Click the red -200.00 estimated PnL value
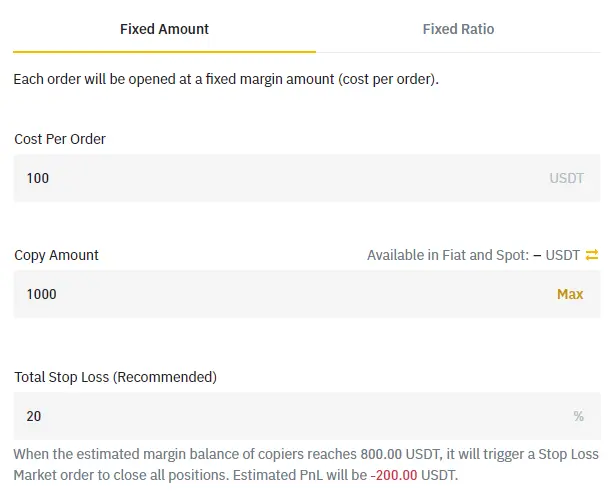The image size is (614, 502). (x=394, y=475)
